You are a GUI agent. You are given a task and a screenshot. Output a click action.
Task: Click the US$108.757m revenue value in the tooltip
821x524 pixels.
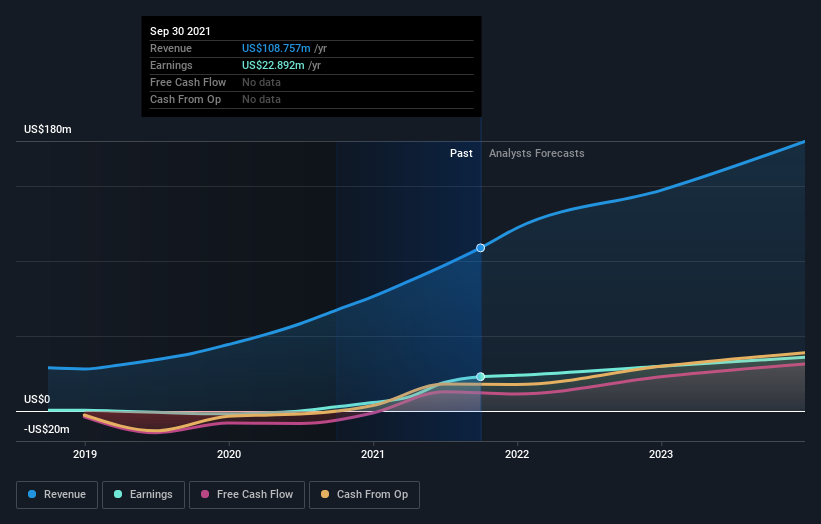[276, 48]
